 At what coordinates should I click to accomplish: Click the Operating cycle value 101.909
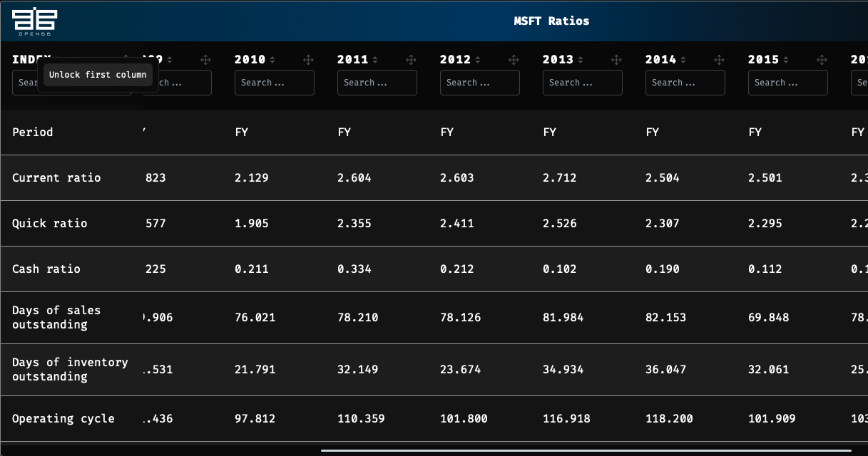pos(772,418)
